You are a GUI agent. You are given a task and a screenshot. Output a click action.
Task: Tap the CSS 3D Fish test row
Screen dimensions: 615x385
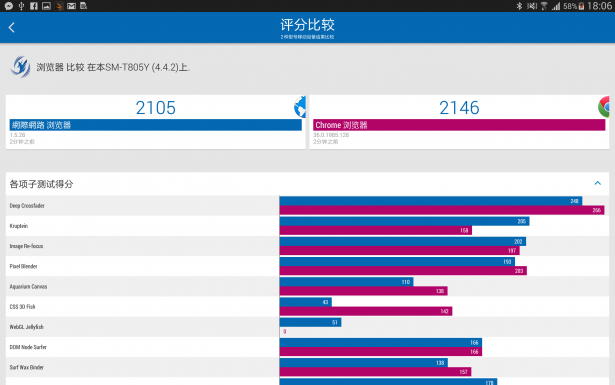[308, 307]
